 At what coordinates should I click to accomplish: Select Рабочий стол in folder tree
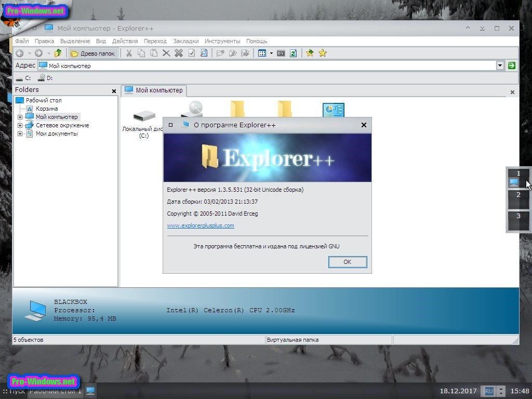(44, 100)
